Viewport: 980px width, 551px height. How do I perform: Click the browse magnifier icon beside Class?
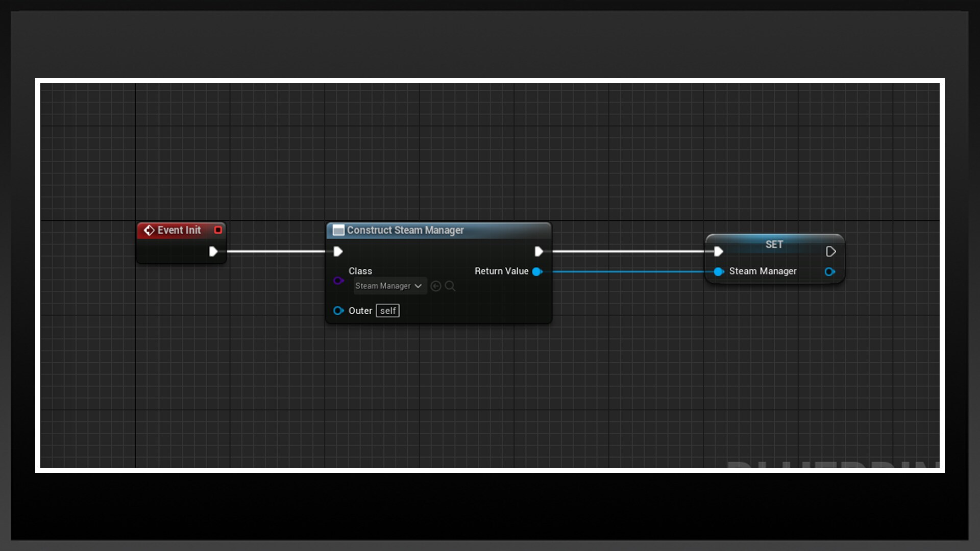point(450,286)
